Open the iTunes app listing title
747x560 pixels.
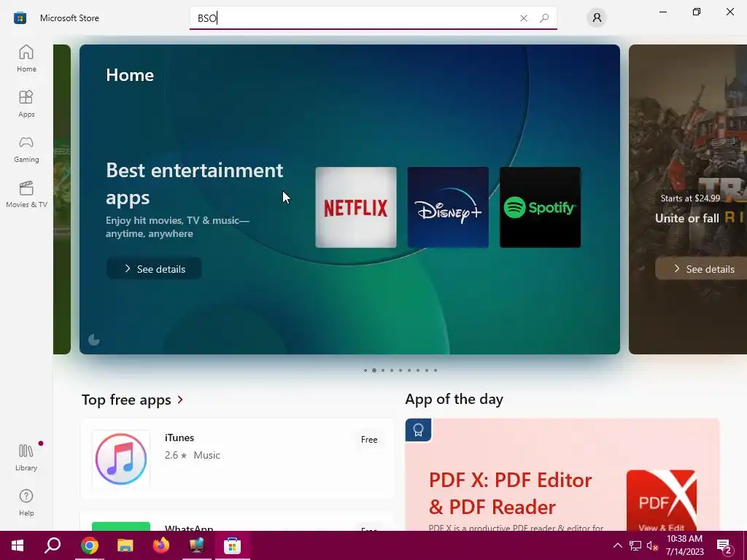pyautogui.click(x=179, y=437)
